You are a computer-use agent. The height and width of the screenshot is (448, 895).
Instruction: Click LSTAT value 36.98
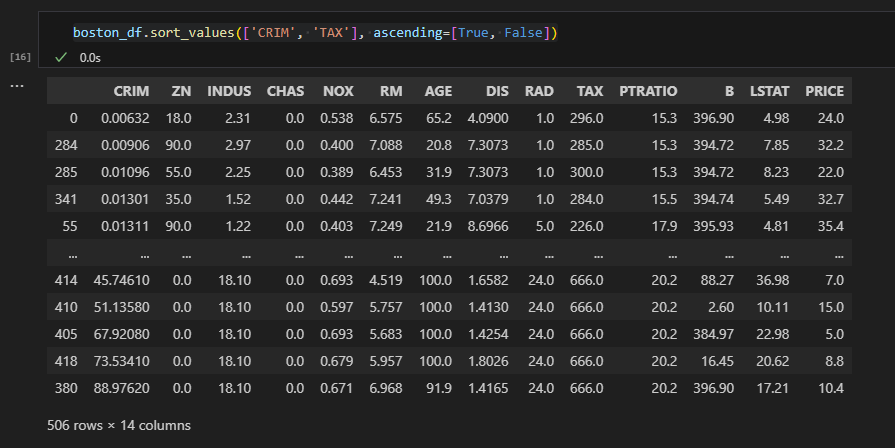pyautogui.click(x=773, y=280)
